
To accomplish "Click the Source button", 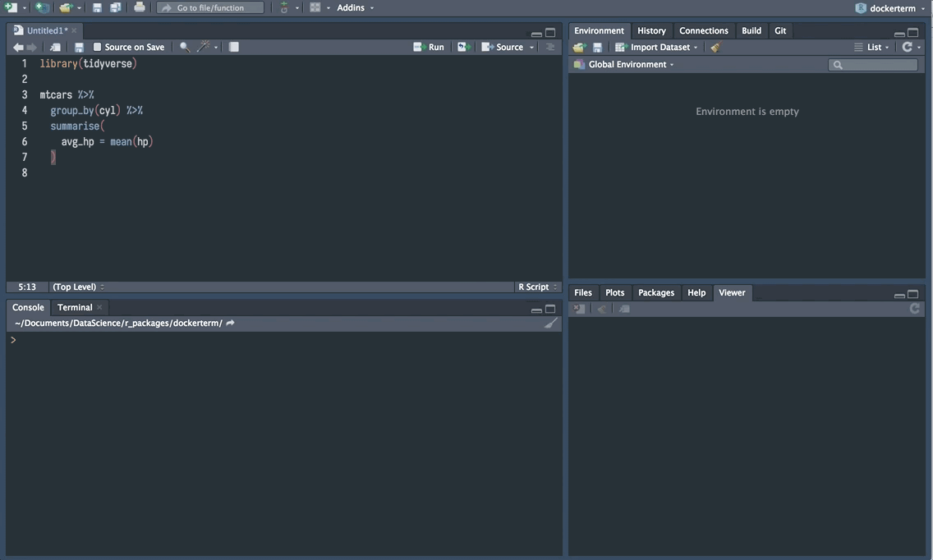I will coord(502,47).
